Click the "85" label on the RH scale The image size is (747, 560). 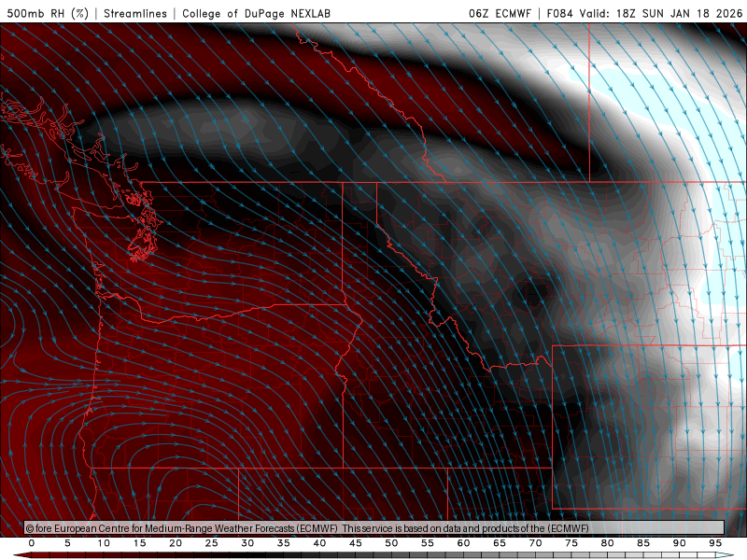[643, 543]
